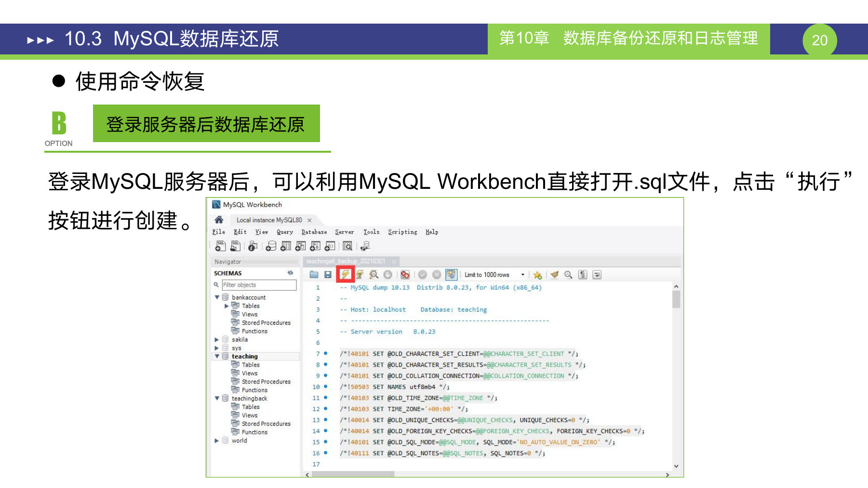Select Stored Procedures under teachingback
The height and width of the screenshot is (488, 868).
[266, 424]
